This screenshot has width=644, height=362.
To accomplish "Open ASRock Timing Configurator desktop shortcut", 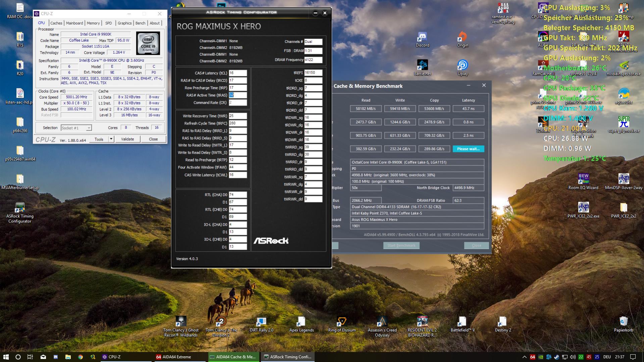I will point(20,213).
